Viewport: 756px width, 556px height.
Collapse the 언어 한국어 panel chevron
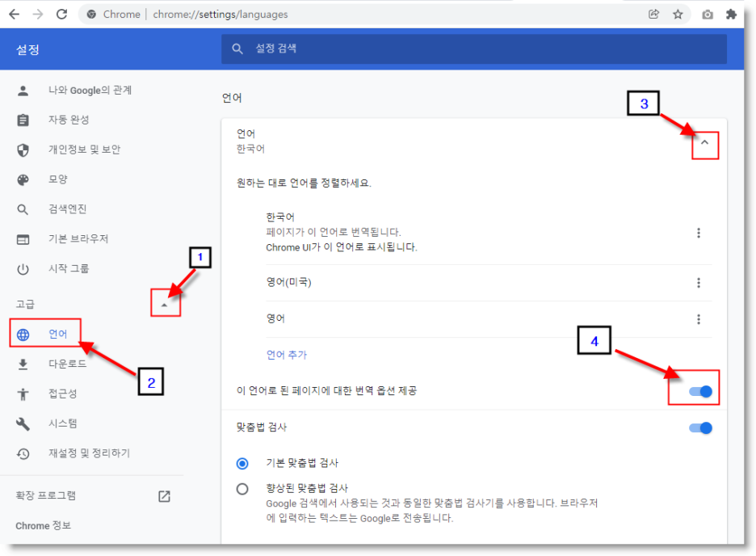click(704, 143)
